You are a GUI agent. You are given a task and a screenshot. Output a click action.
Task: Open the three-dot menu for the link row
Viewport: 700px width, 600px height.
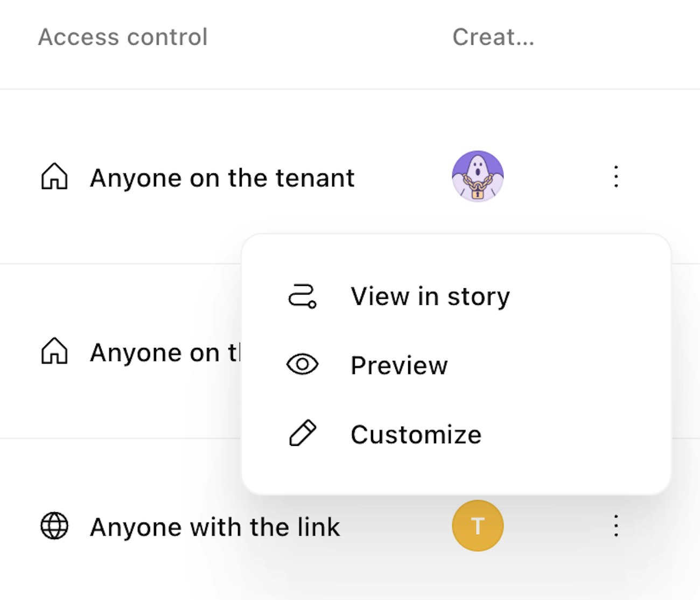pos(617,526)
